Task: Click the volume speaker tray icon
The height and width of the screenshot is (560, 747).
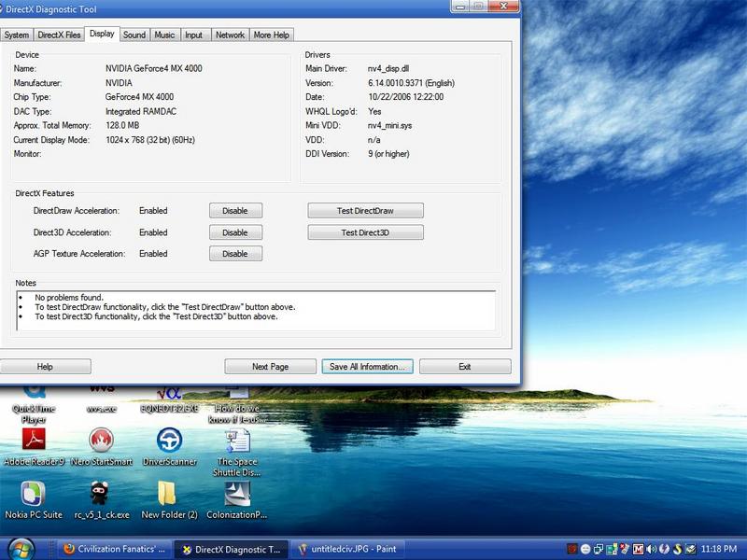Action: click(653, 549)
